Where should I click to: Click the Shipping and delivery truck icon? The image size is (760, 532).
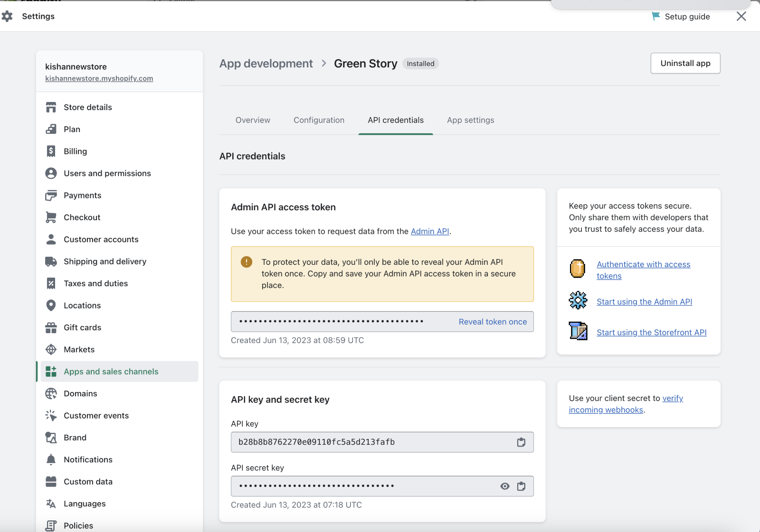tap(51, 261)
